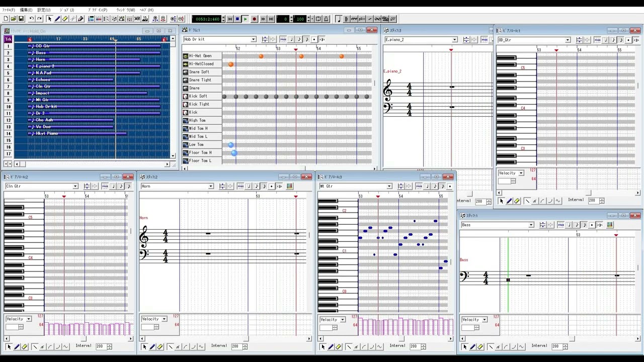Click the Save icon in main toolbar

(x=21, y=19)
